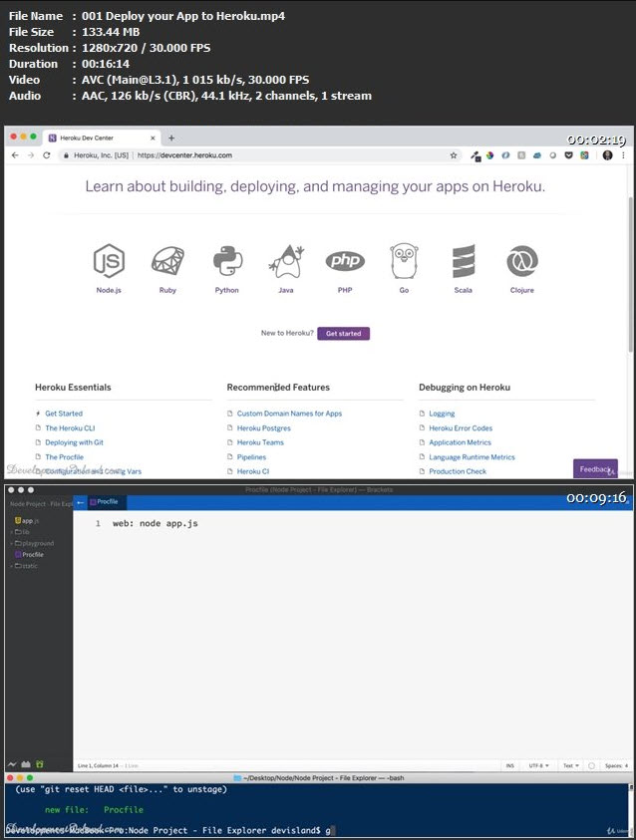Open the Pipelines link

pos(251,457)
